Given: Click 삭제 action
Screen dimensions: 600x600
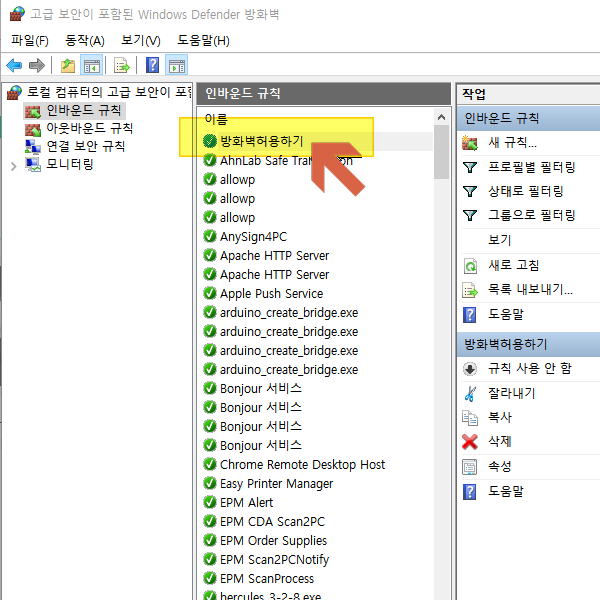Looking at the screenshot, I should [499, 442].
